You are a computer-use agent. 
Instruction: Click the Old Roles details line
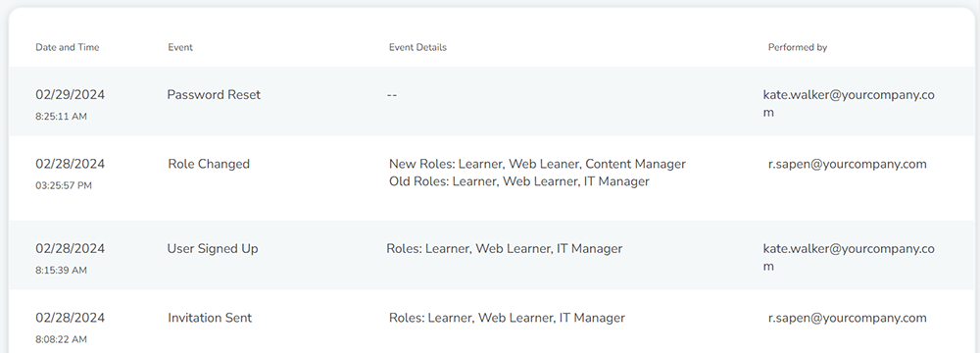click(518, 181)
